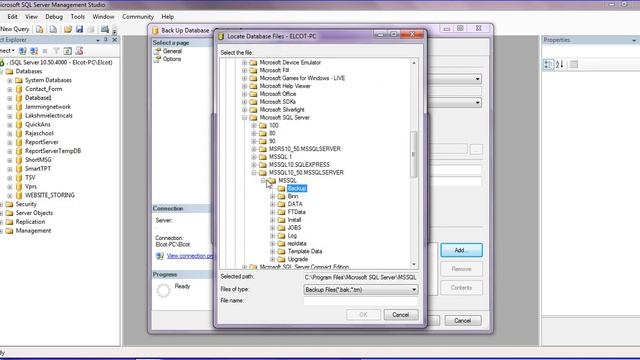Select the Contact_Form database icon
Viewport: 640px width, 360px height.
(x=19, y=89)
